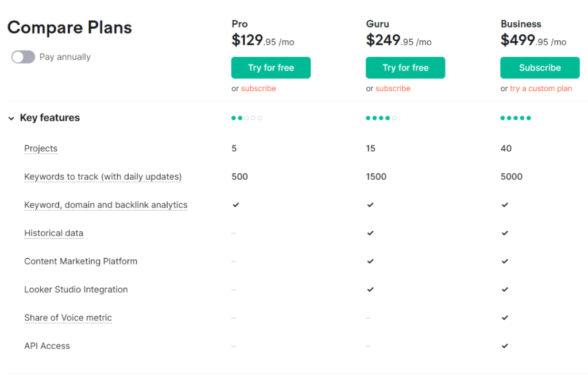
Task: Click Keywords to track feature link
Action: 103,176
